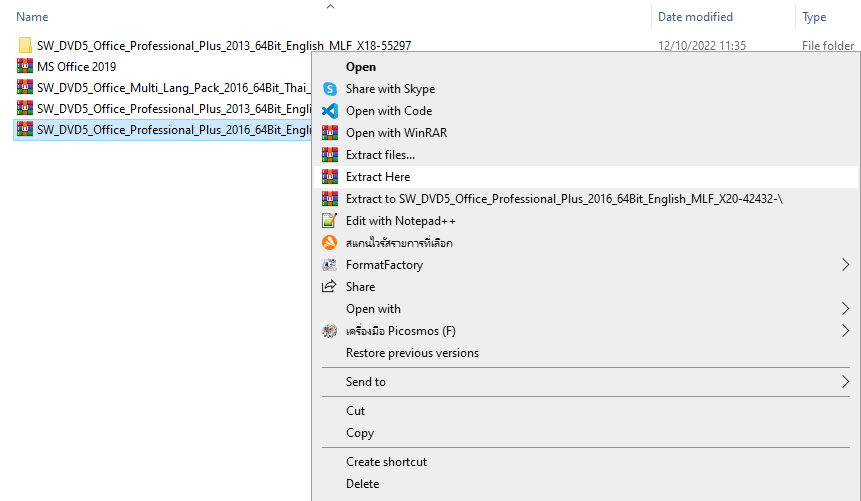Image resolution: width=861 pixels, height=501 pixels.
Task: Choose Open with Code
Action: [389, 111]
